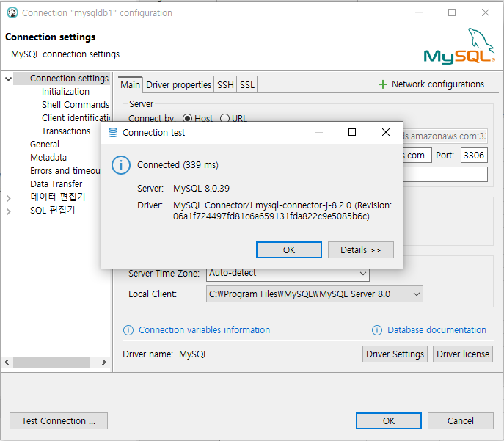The image size is (504, 441).
Task: Collapse the Connection settings tree node
Action: pyautogui.click(x=9, y=79)
